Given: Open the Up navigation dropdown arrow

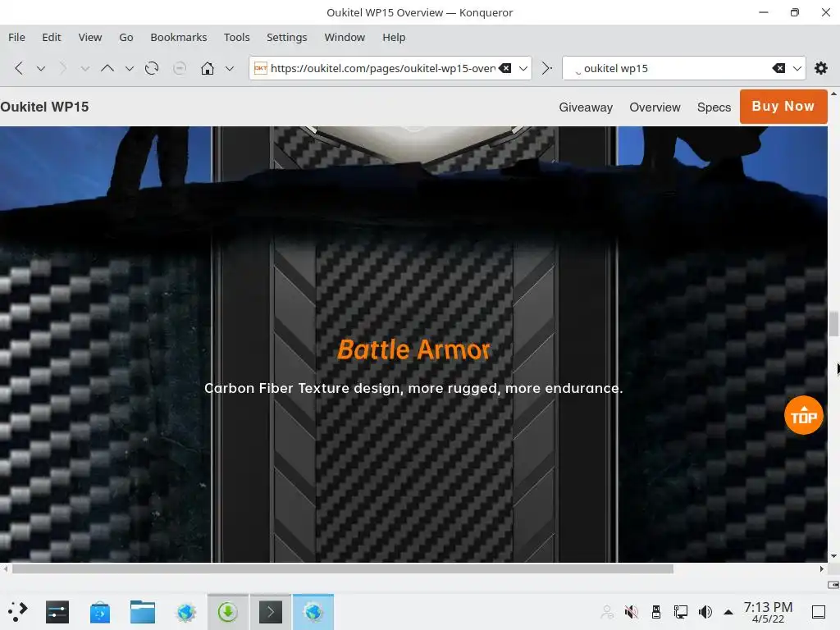Looking at the screenshot, I should pyautogui.click(x=129, y=69).
